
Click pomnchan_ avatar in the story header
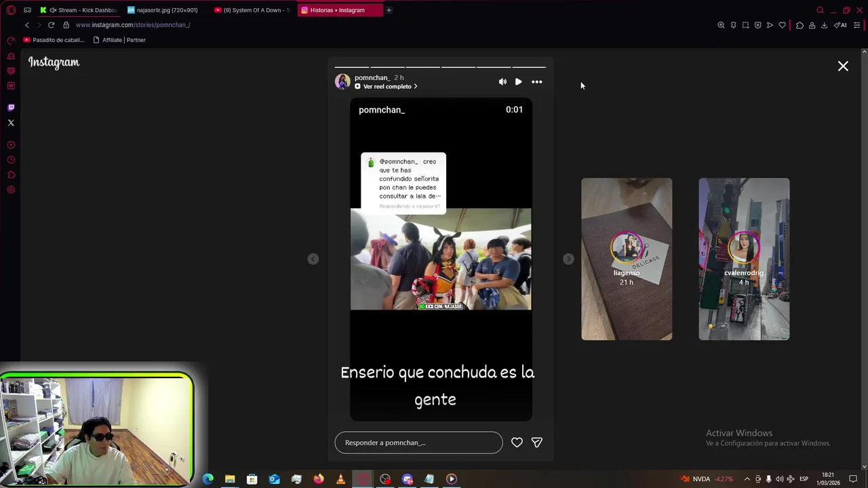(342, 81)
